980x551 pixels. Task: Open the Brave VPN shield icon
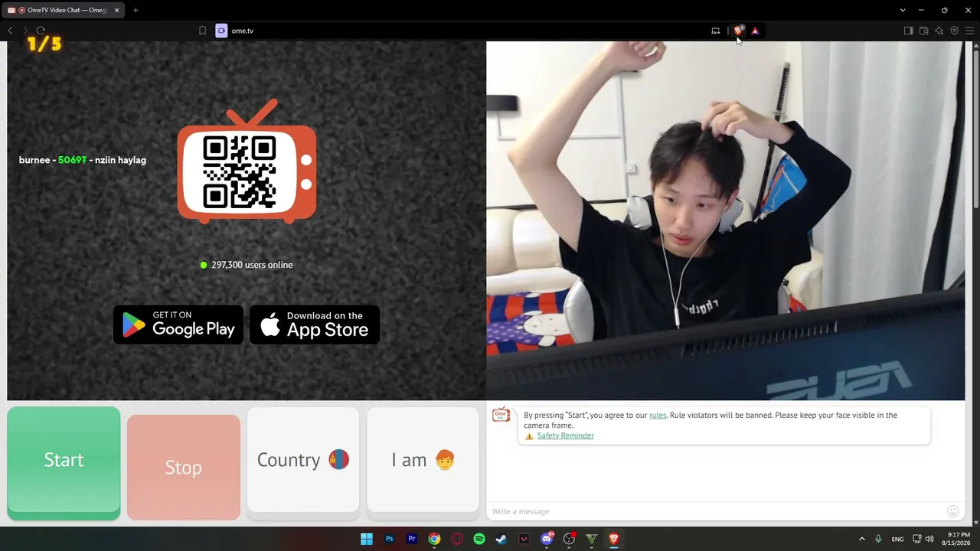click(x=955, y=31)
